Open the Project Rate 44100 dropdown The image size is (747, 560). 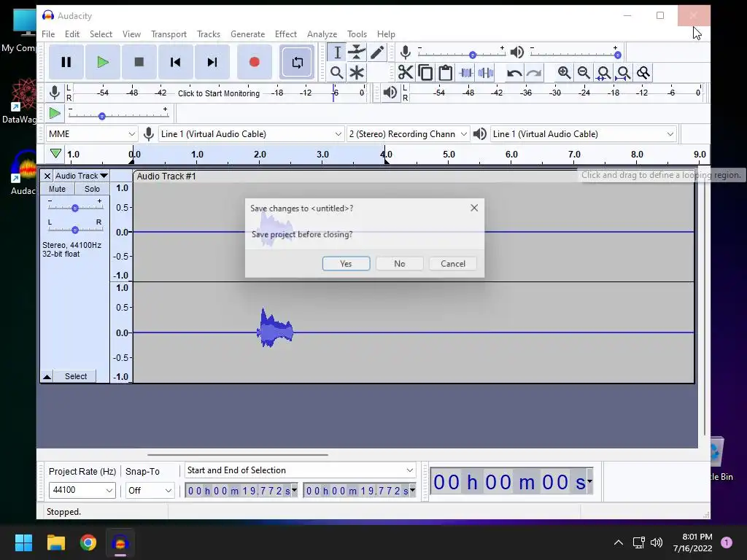[x=82, y=490]
